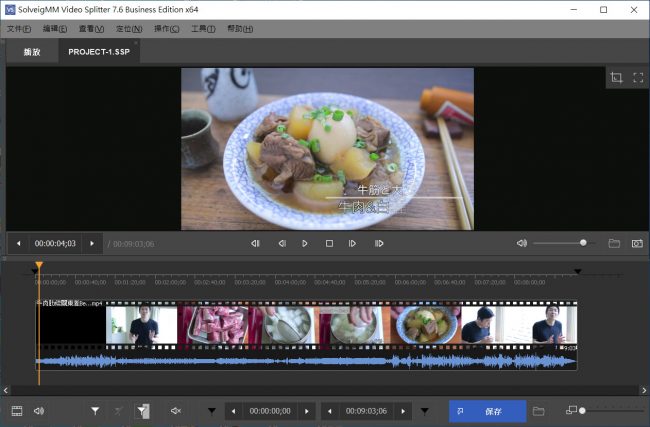This screenshot has width=650, height=427.
Task: Click the filmstrip icon at bottom left
Action: 17,410
